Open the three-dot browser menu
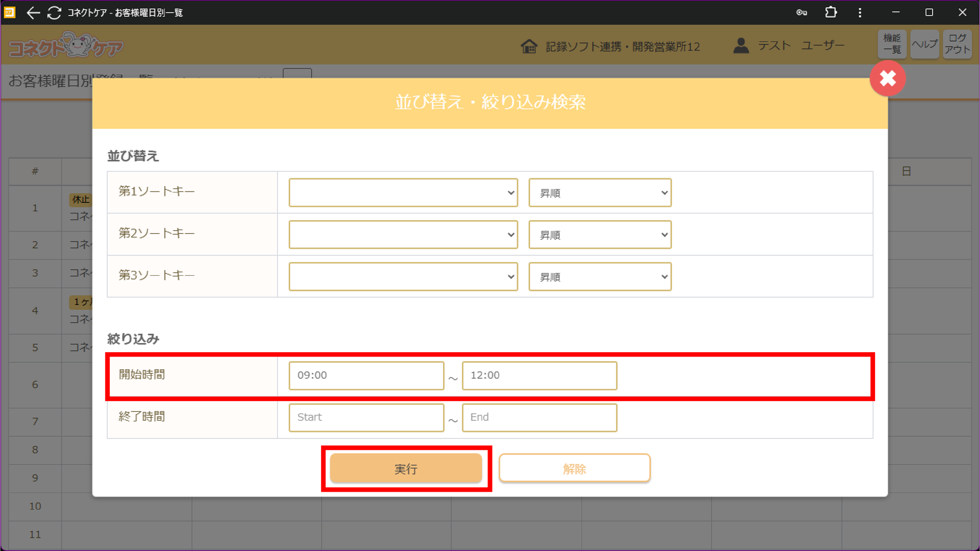The width and height of the screenshot is (980, 551). pyautogui.click(x=860, y=13)
